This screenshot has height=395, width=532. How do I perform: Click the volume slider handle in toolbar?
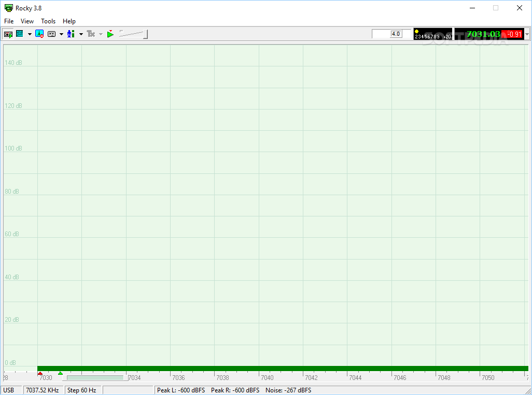click(x=146, y=34)
